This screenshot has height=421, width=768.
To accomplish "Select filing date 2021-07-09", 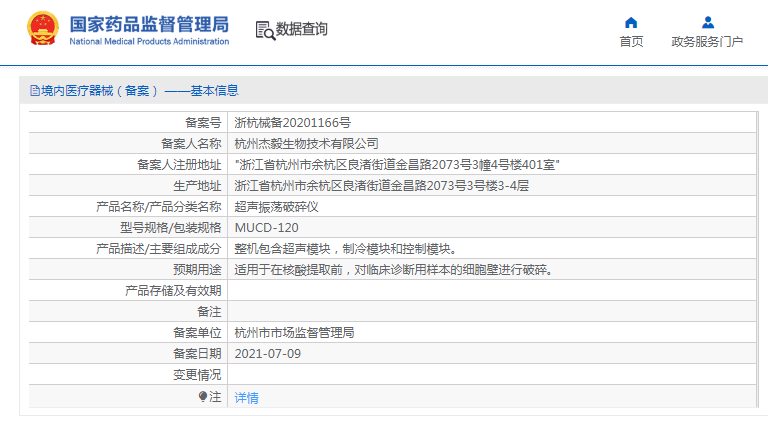I will pos(267,354).
